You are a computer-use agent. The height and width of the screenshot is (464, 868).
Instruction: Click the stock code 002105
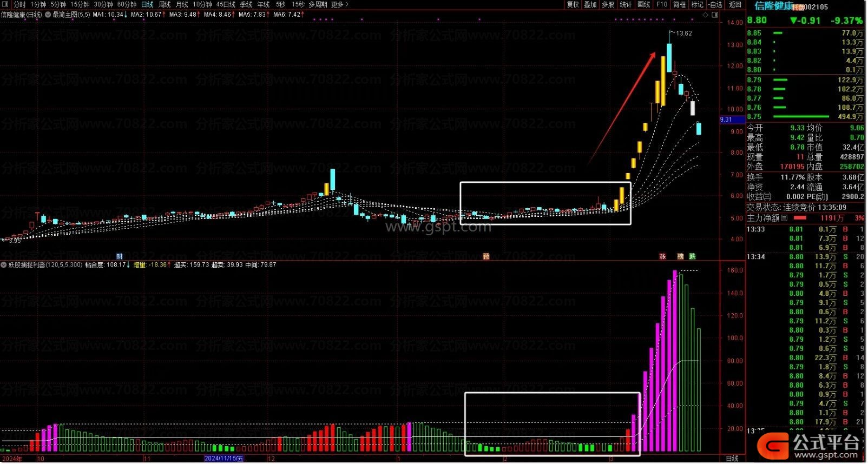point(816,7)
